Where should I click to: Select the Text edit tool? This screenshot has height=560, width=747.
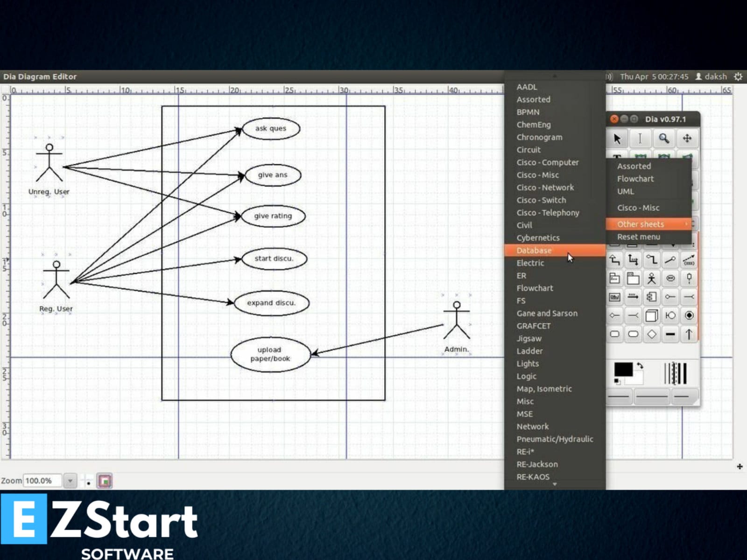point(640,139)
